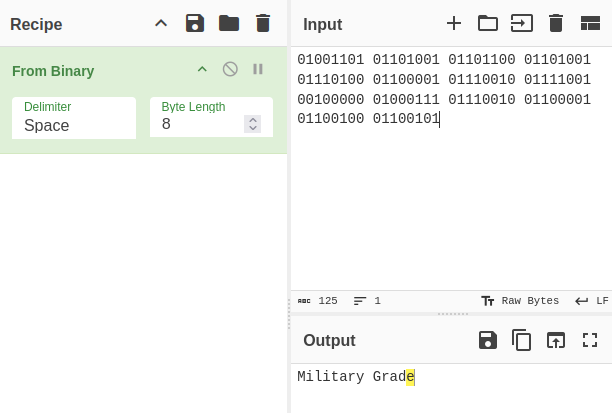Change the LF end-of-line sequence
The image size is (612, 413).
point(592,301)
